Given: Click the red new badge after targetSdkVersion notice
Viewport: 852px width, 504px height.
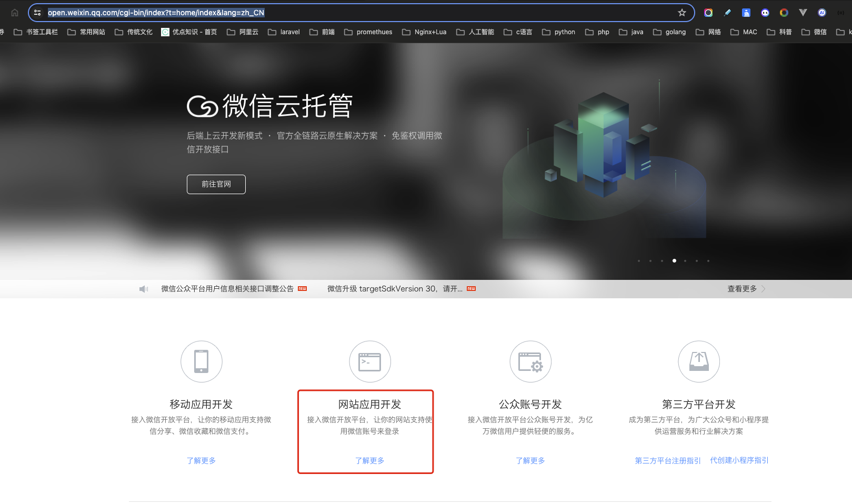Looking at the screenshot, I should click(x=471, y=289).
